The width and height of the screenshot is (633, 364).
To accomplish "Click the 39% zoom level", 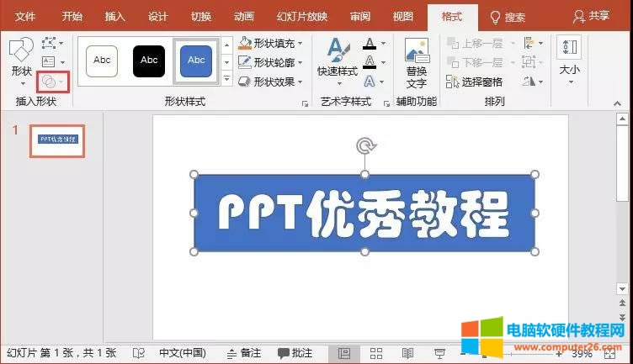I will pos(582,354).
